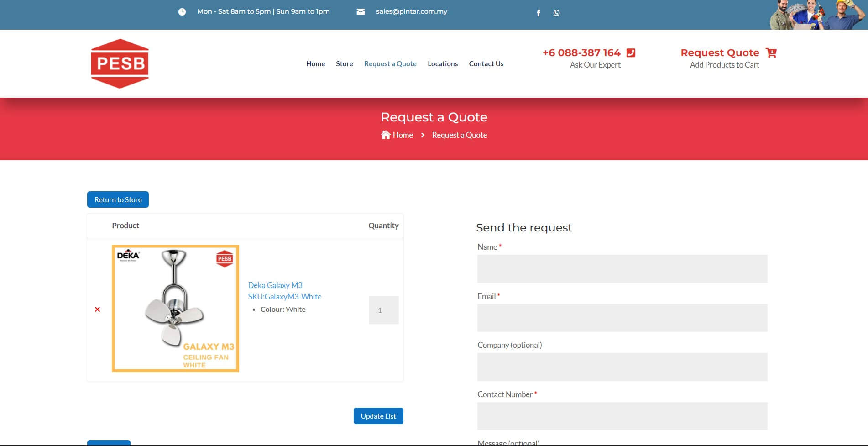Click the clock icon beside business hours
The width and height of the screenshot is (868, 446).
coord(182,12)
